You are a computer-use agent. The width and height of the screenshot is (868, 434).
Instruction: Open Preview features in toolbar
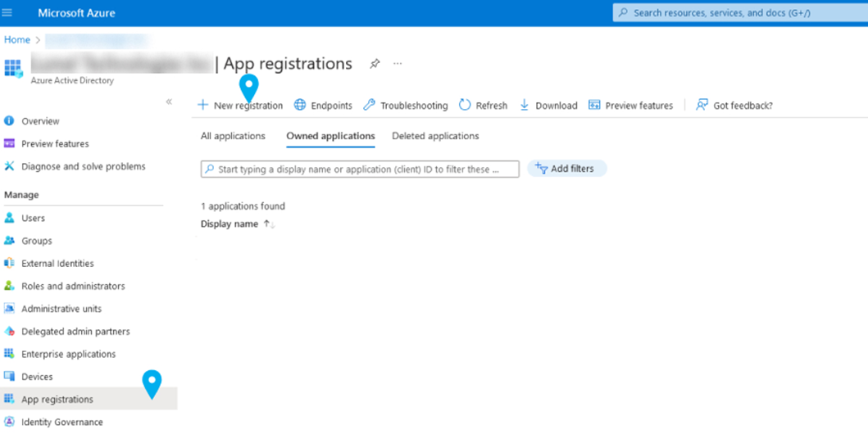[x=630, y=106]
